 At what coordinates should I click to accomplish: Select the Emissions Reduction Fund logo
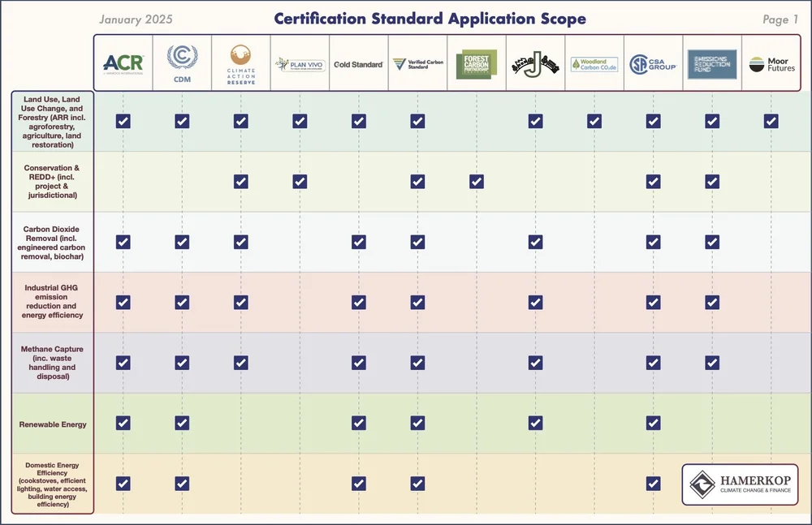click(x=712, y=64)
